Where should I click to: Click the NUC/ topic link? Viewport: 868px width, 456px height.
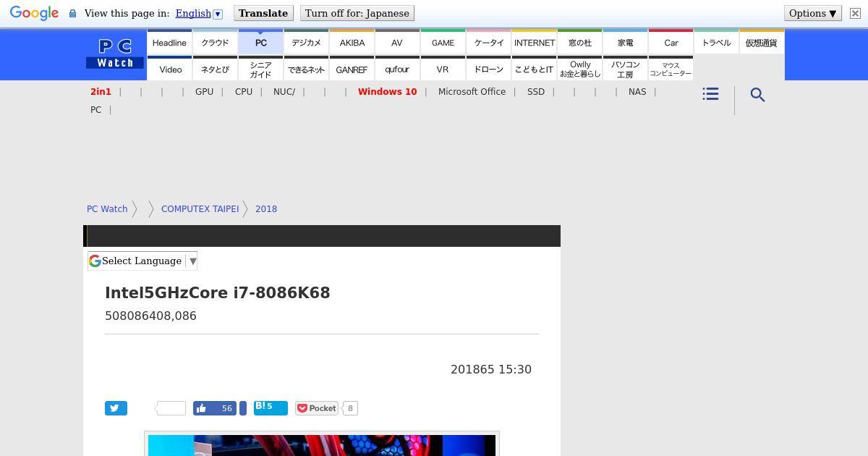[284, 91]
